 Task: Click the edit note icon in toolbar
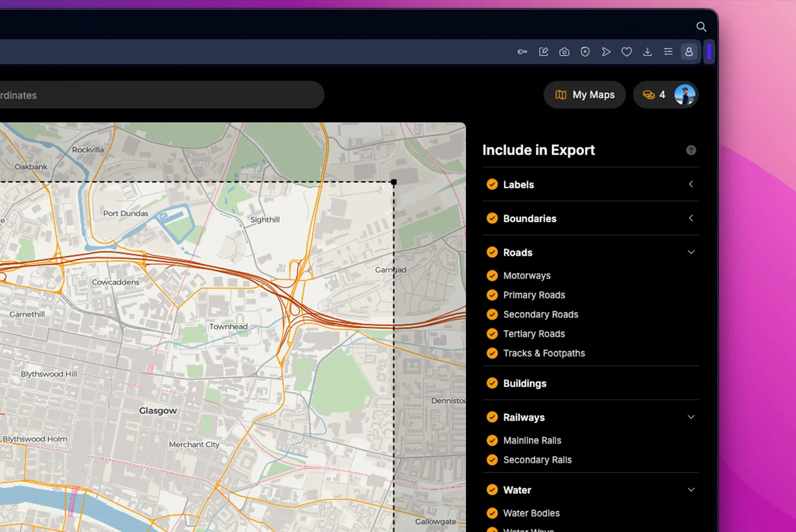coord(543,52)
